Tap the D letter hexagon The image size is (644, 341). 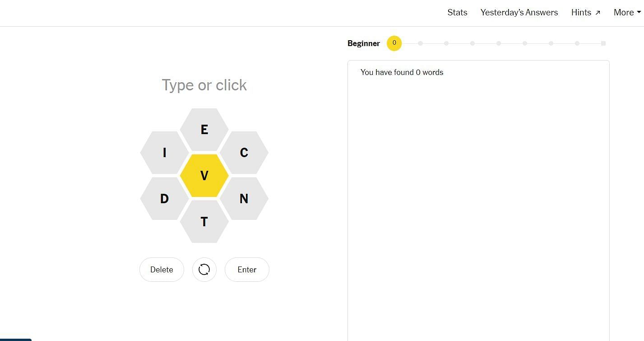(x=164, y=198)
